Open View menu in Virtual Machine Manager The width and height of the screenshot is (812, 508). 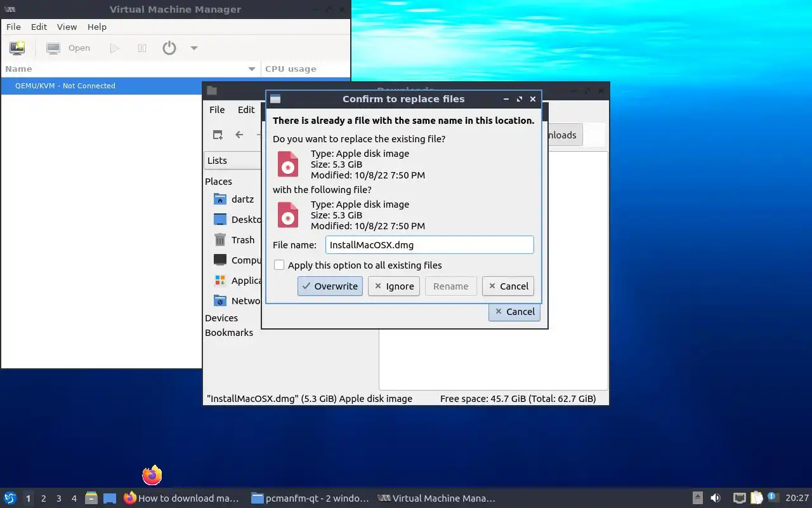coord(67,27)
